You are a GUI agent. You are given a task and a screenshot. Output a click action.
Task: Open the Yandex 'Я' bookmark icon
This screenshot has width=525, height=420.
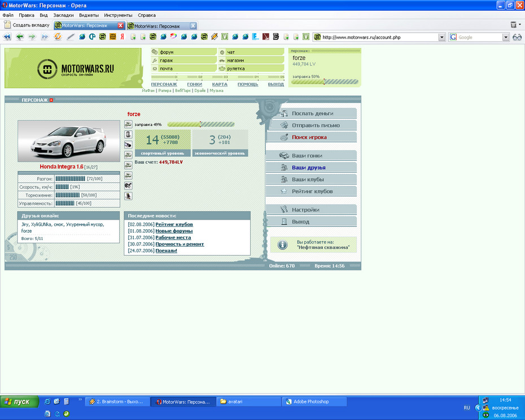tap(123, 37)
